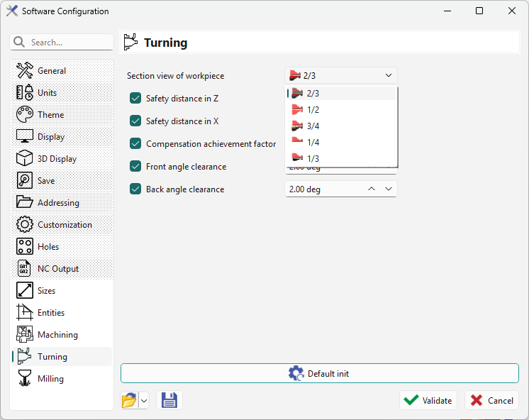Viewport: 529px width, 420px height.
Task: Expand the arrow next to open folder icon
Action: [x=144, y=401]
